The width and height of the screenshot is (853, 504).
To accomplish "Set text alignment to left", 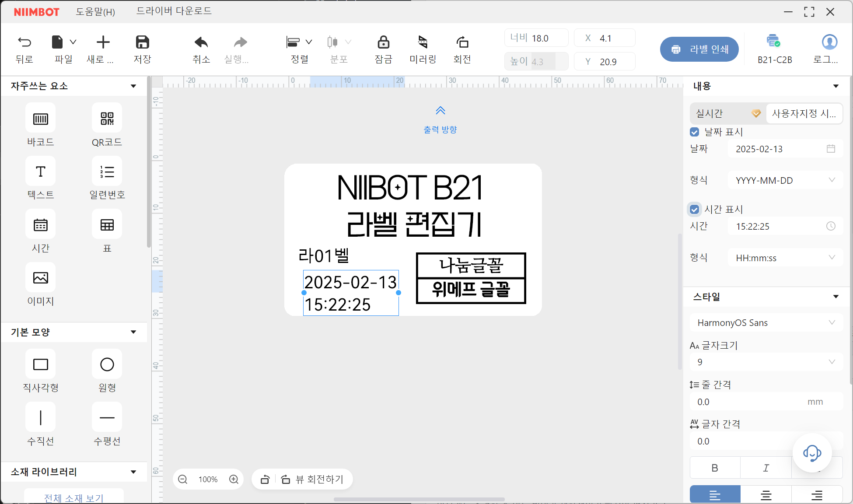I will pos(715,495).
